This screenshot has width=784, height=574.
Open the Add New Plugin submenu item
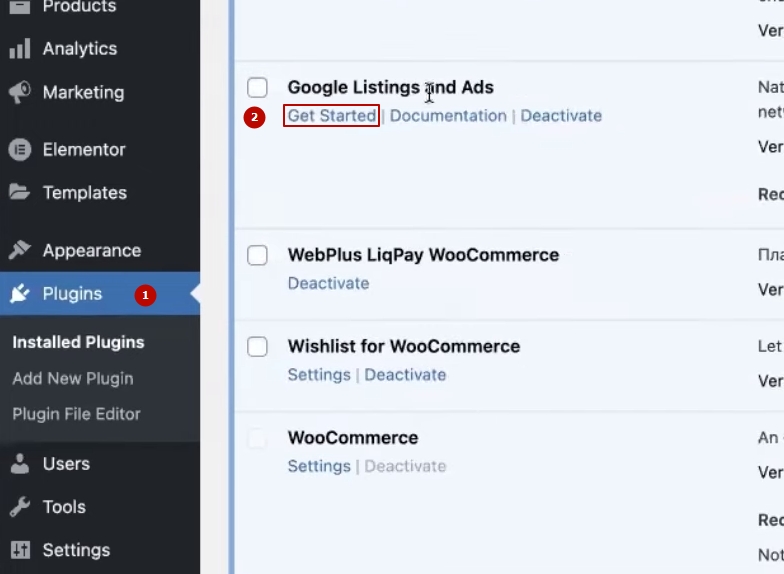tap(72, 379)
